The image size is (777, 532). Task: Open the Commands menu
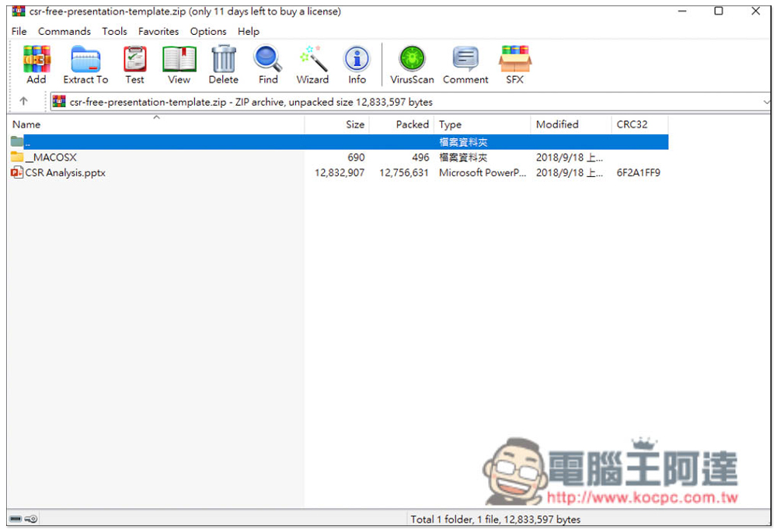(64, 31)
